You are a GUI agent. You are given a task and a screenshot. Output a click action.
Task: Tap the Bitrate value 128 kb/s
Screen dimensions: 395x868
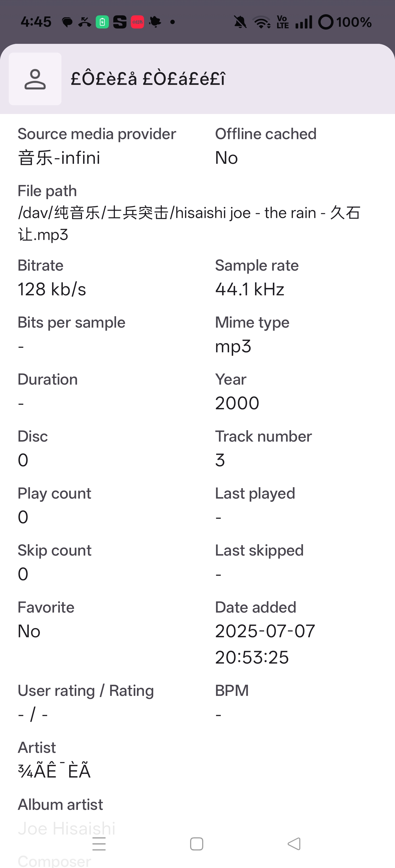(52, 289)
